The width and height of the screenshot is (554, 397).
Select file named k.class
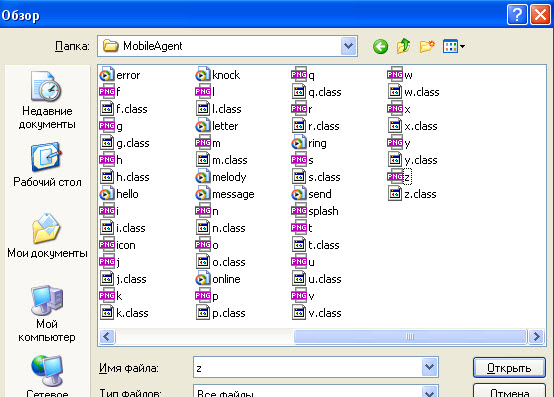[124, 313]
